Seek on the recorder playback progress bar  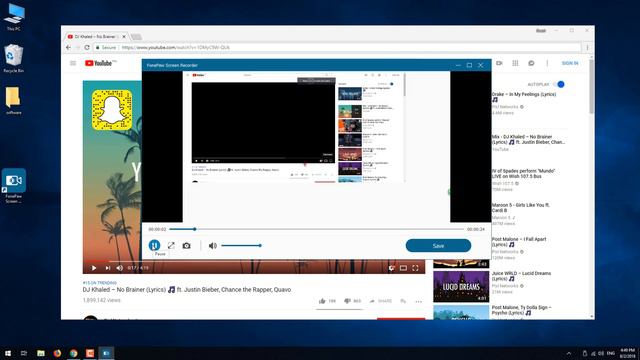click(316, 229)
